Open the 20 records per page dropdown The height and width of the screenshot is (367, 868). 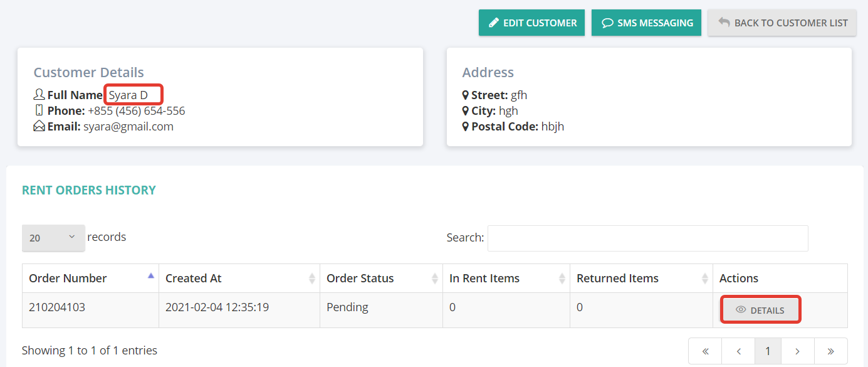(x=53, y=238)
